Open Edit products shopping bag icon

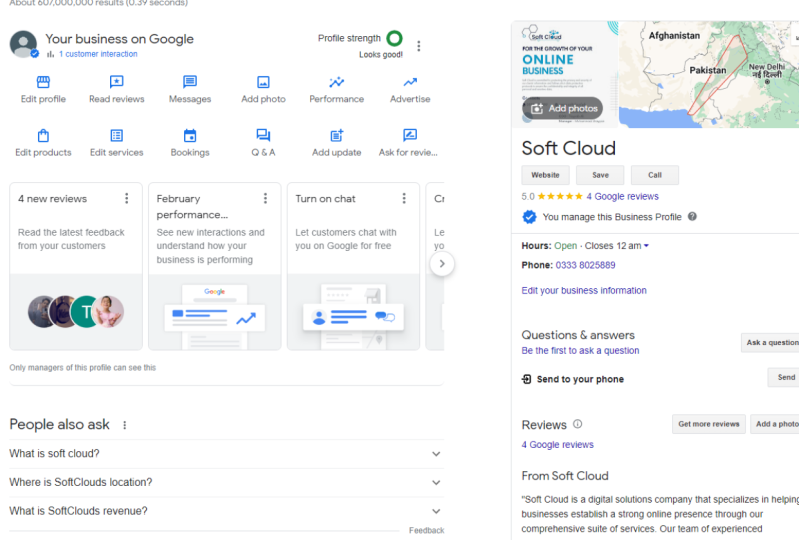click(43, 136)
